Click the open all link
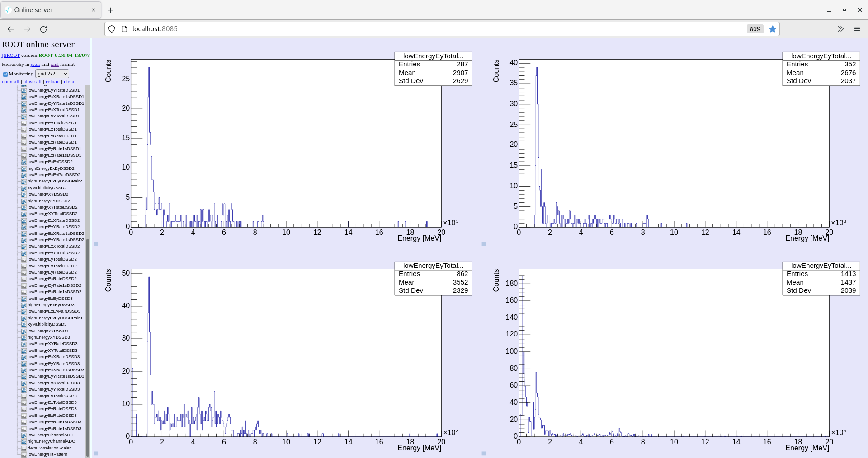The width and height of the screenshot is (868, 458). click(10, 82)
